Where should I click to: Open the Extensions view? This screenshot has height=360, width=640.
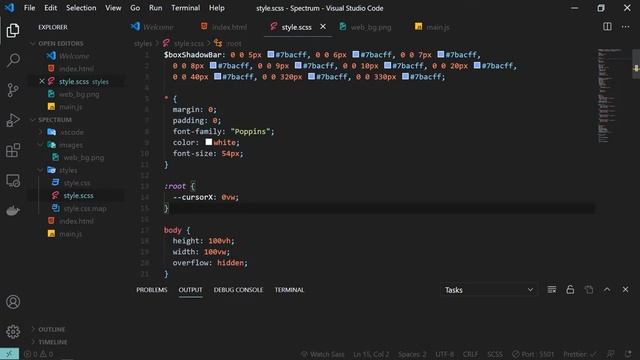pos(13,150)
